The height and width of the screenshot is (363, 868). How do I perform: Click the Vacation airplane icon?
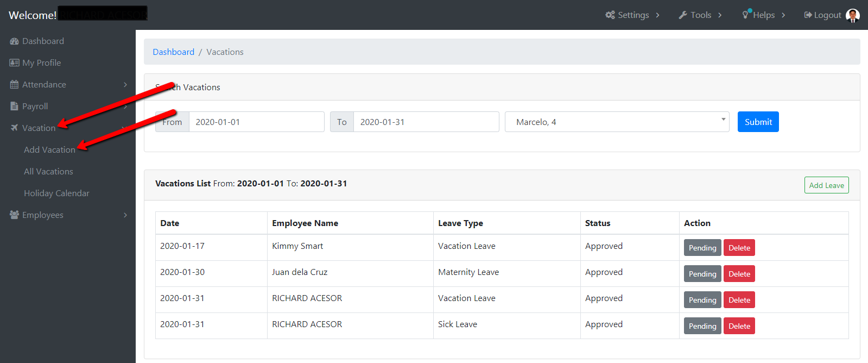(14, 128)
